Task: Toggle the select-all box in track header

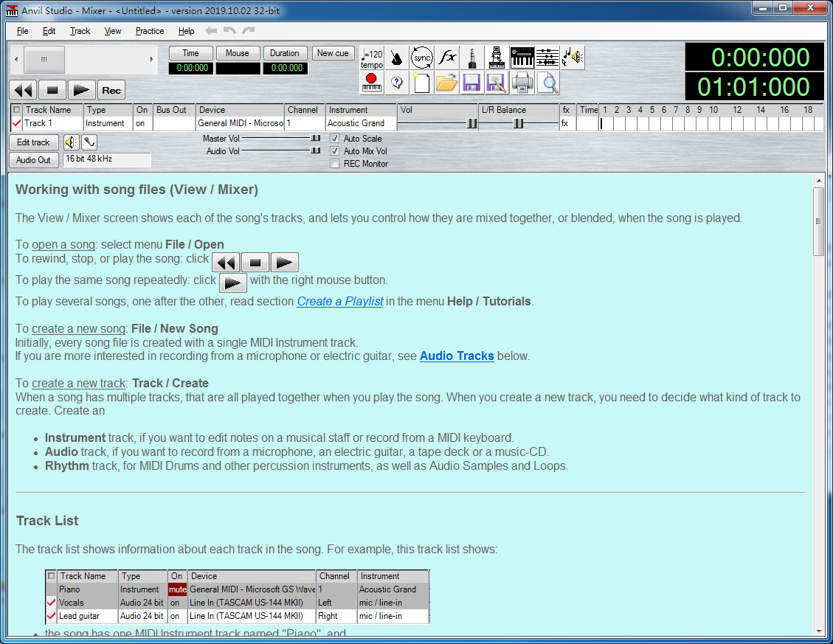Action: coord(16,109)
